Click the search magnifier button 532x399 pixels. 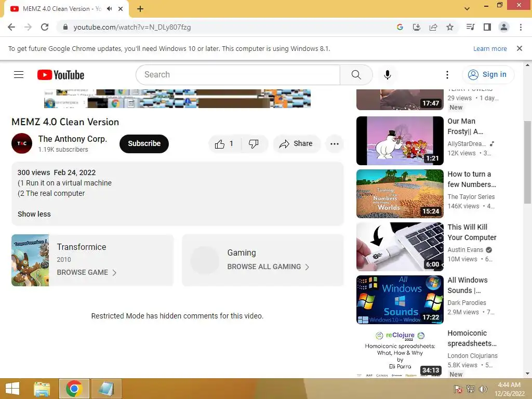(x=356, y=75)
